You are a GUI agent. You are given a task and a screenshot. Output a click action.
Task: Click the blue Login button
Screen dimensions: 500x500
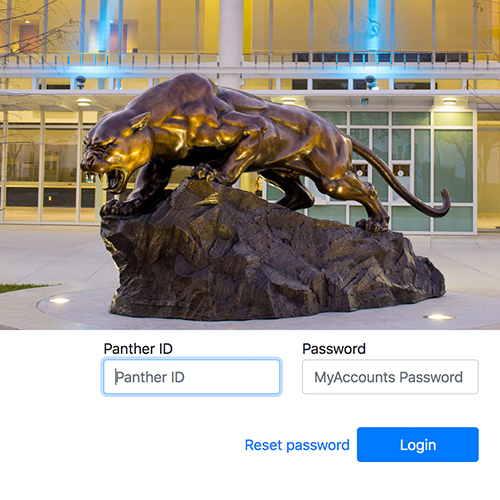pyautogui.click(x=418, y=445)
